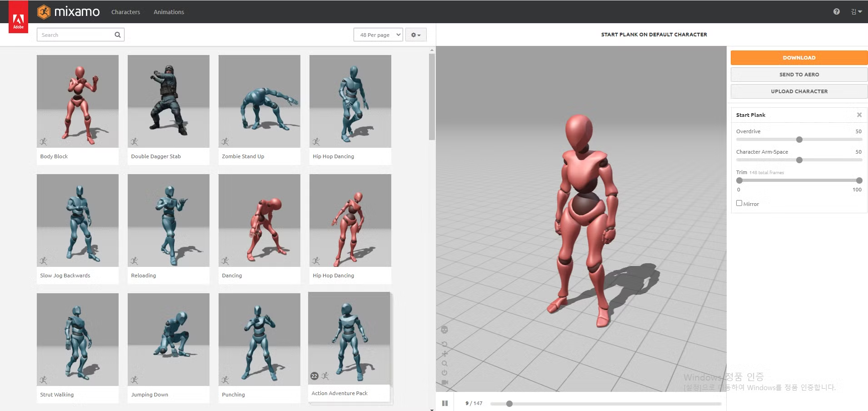868x411 pixels.
Task: Click the 22 badge on Action Adventure Pack
Action: point(314,376)
